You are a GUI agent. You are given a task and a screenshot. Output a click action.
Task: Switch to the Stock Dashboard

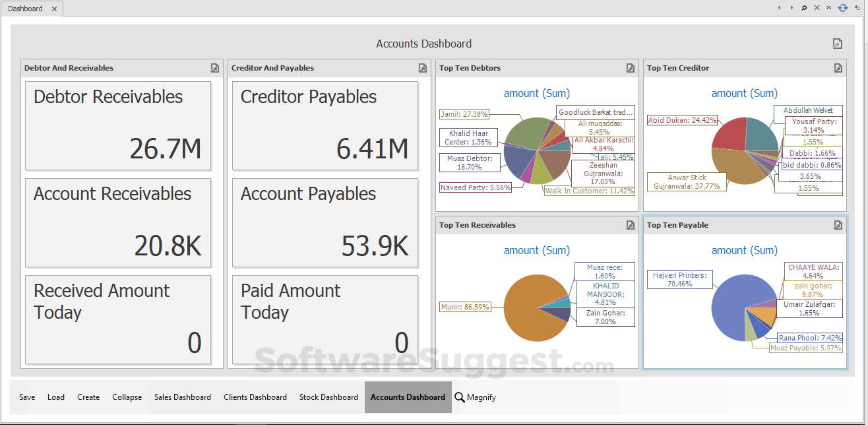click(x=328, y=397)
